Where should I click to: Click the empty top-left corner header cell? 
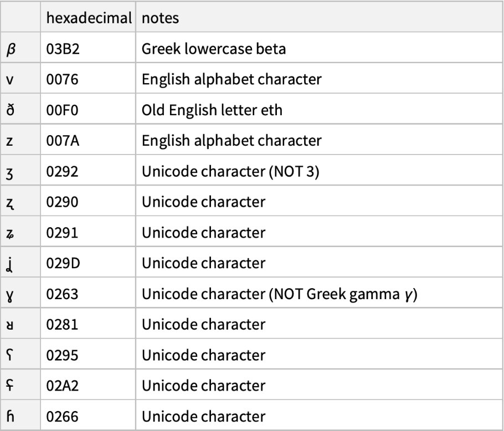(x=21, y=18)
